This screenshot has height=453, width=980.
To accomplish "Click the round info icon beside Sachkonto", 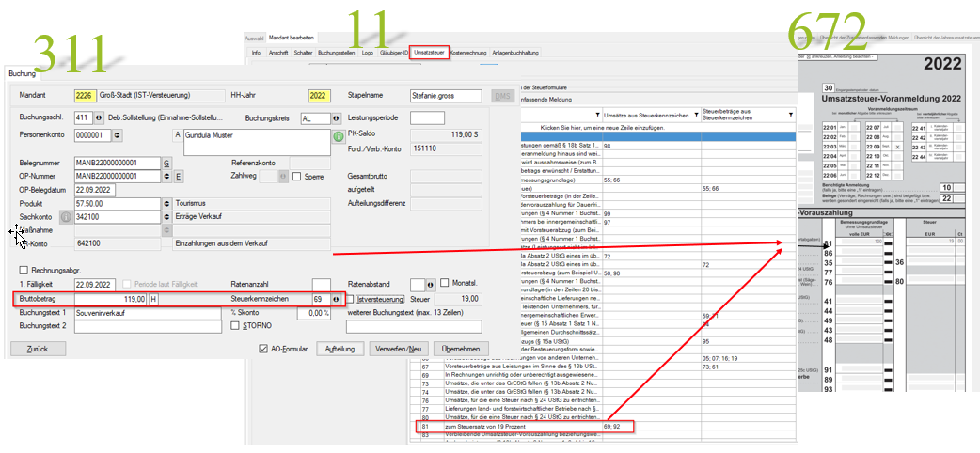I will (66, 216).
